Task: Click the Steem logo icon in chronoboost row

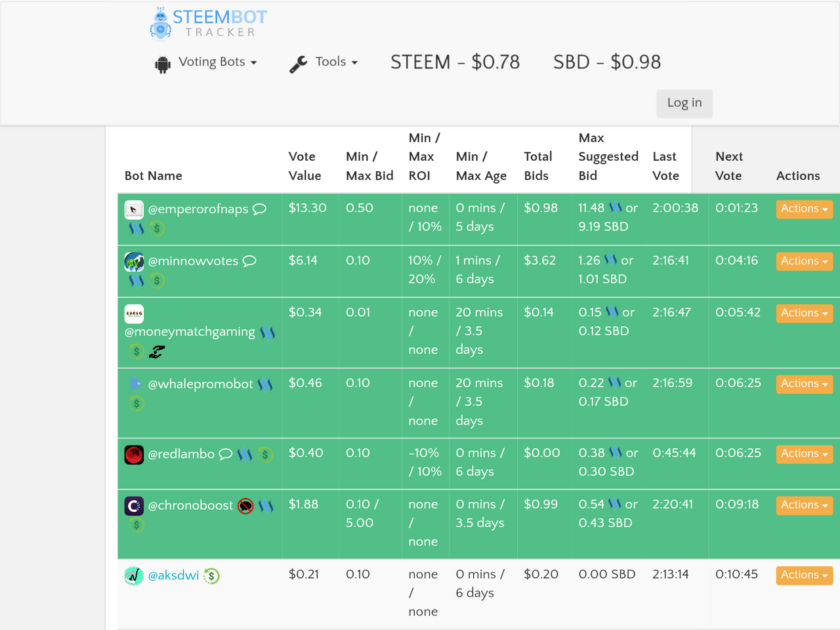Action: point(266,506)
